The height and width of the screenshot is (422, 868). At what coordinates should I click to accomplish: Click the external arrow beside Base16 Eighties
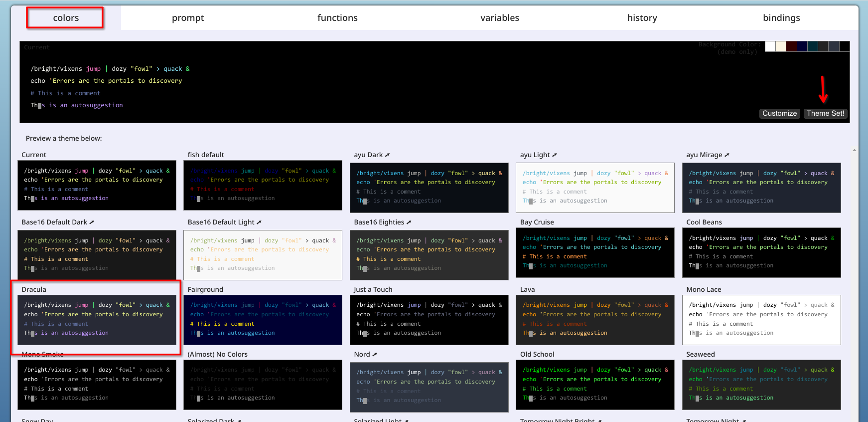409,222
